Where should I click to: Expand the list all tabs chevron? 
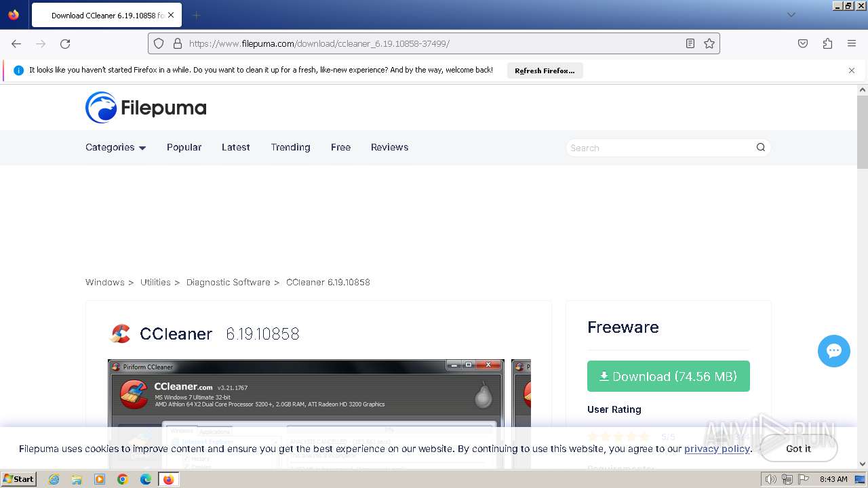click(791, 15)
